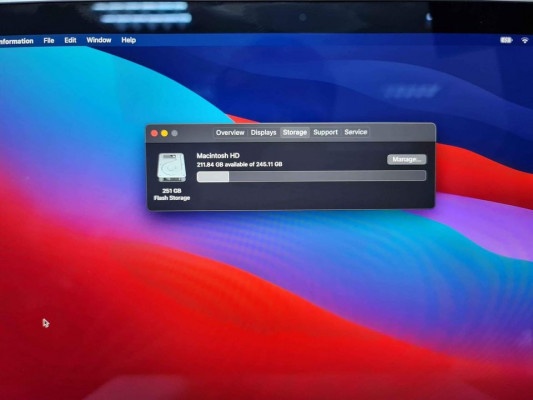Image resolution: width=533 pixels, height=400 pixels.
Task: Click the Macintosh HD label
Action: (x=218, y=156)
